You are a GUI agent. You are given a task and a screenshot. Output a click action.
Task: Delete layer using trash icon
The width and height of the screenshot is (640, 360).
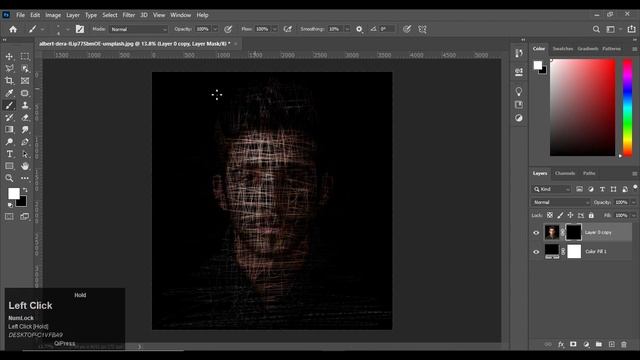(624, 344)
